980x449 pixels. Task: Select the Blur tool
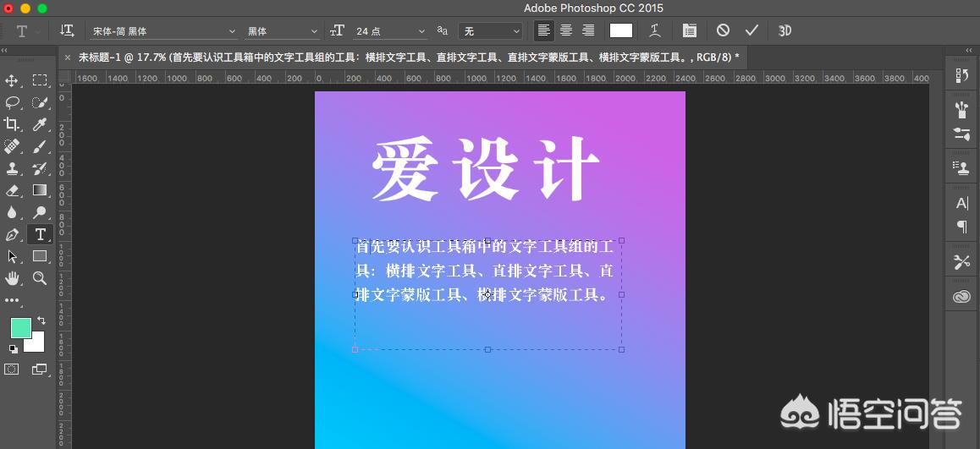pos(11,212)
